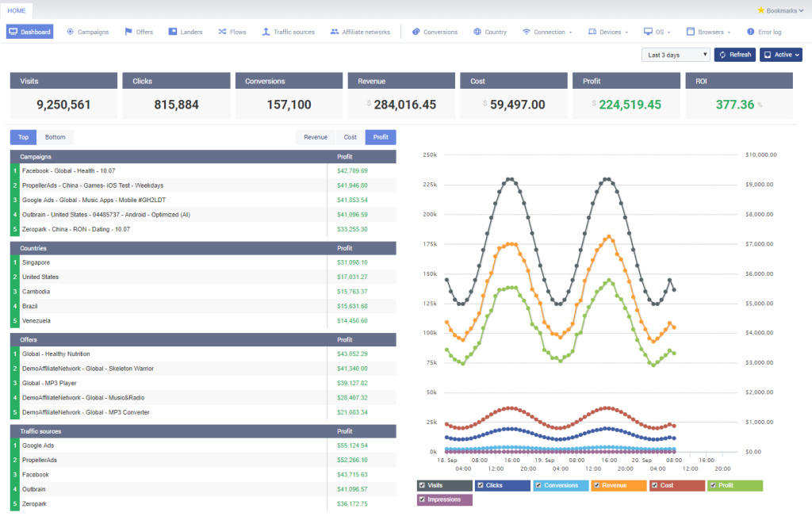Switch to the Dashboard tab
Image resolution: width=812 pixels, height=520 pixels.
click(x=29, y=32)
